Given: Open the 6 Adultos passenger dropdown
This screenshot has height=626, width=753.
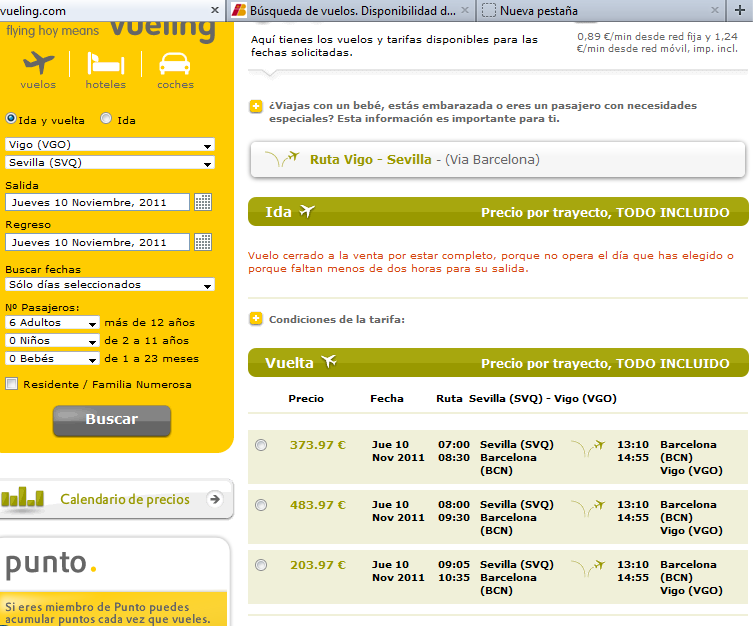Looking at the screenshot, I should 52,323.
